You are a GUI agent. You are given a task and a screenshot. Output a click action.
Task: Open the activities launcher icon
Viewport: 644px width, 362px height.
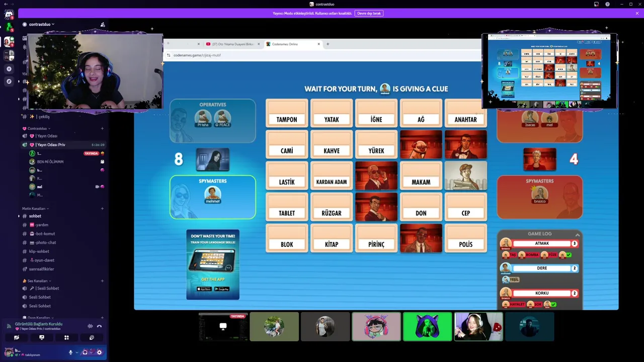[x=66, y=338]
